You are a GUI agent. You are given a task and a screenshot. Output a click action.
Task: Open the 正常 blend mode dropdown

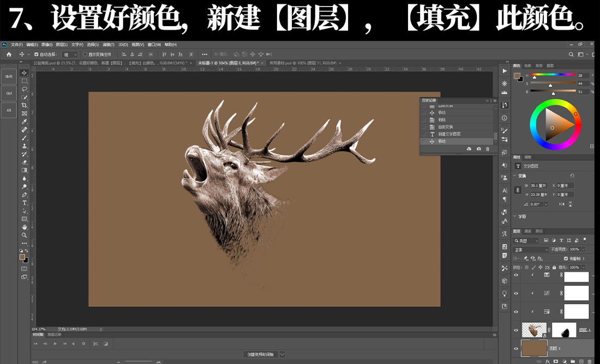[531, 250]
